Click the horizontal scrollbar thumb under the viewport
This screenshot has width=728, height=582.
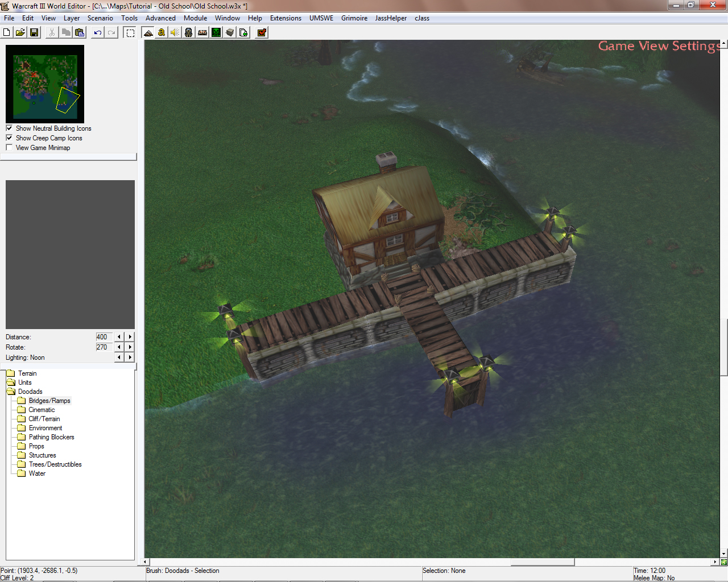tap(543, 562)
